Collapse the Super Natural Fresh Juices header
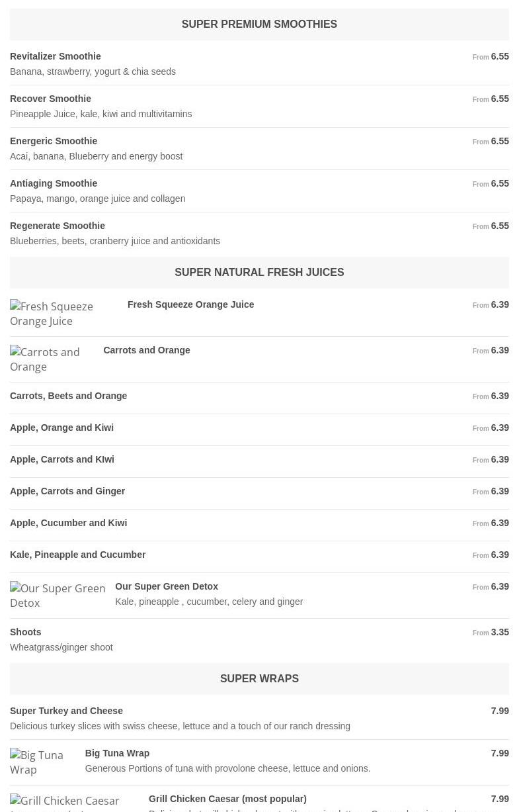The height and width of the screenshot is (812, 519). [259, 273]
